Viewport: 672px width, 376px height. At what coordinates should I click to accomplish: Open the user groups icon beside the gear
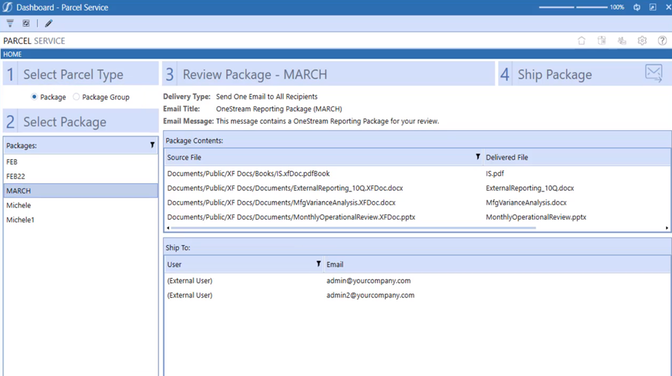pyautogui.click(x=622, y=41)
